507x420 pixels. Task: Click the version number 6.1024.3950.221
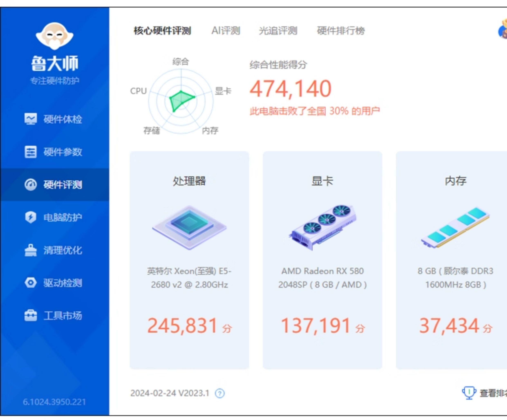click(x=54, y=402)
